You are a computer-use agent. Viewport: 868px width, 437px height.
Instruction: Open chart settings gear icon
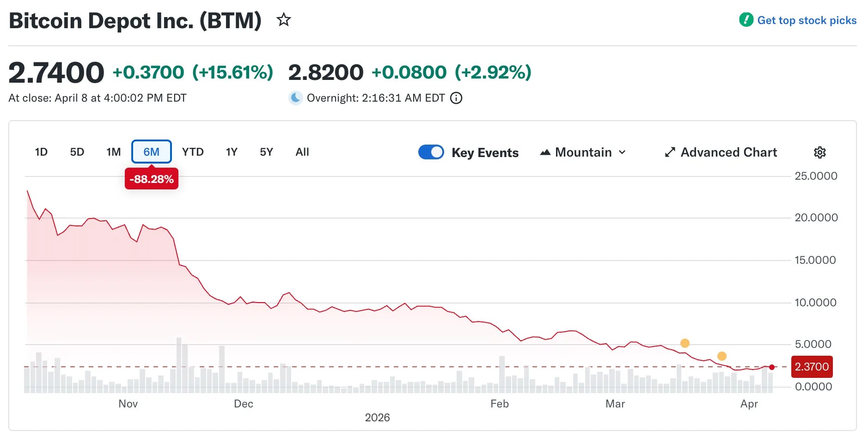click(x=819, y=152)
